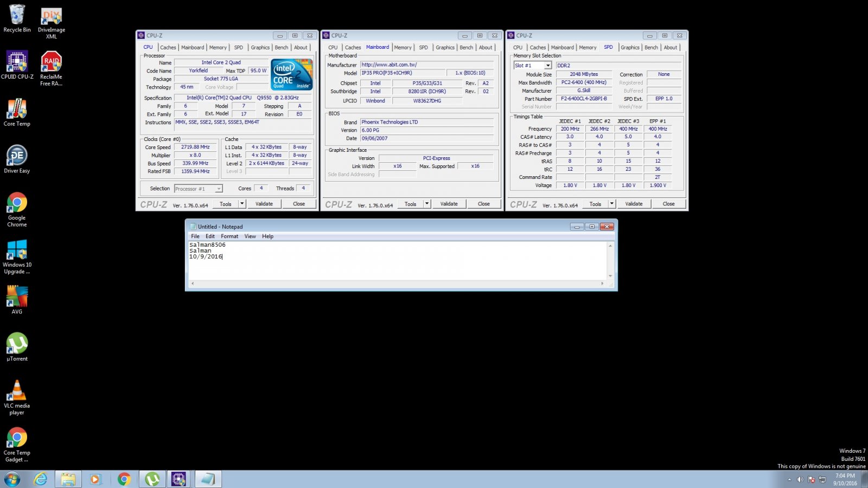Click the CPU-Z taskbar icon

(178, 479)
